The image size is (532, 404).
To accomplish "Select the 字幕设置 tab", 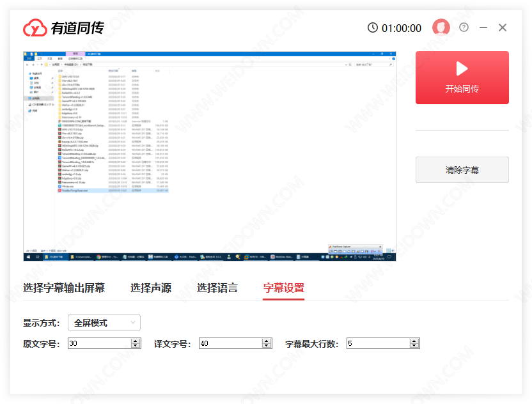I will 284,288.
